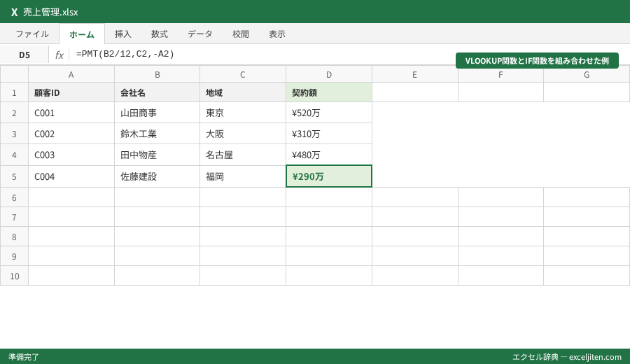
Task: Select the ¥310万 cell
Action: tap(329, 134)
